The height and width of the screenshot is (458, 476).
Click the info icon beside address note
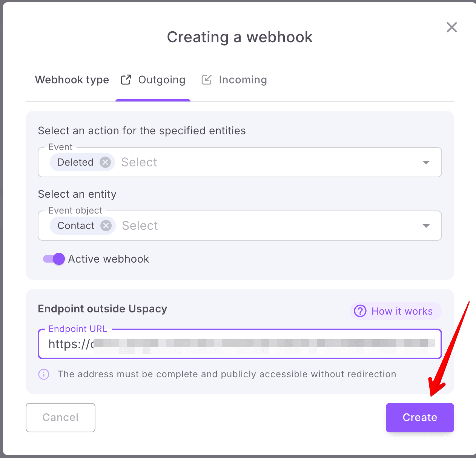[44, 374]
